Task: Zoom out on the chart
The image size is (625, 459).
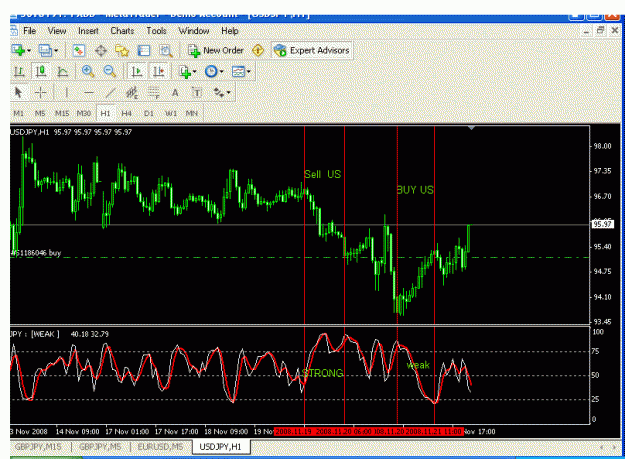Action: 110,72
